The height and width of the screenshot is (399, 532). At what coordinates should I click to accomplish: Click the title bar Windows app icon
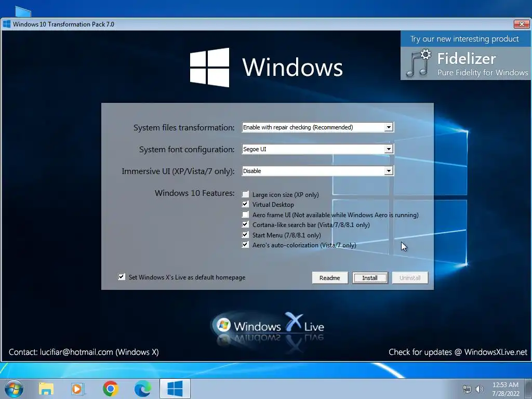6,24
